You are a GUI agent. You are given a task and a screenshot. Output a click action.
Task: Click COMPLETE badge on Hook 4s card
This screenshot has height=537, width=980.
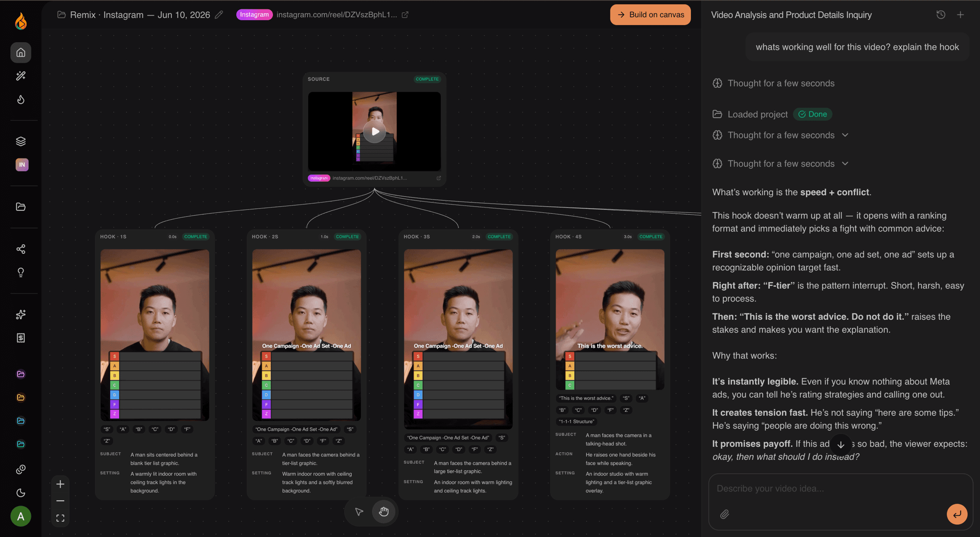651,237
